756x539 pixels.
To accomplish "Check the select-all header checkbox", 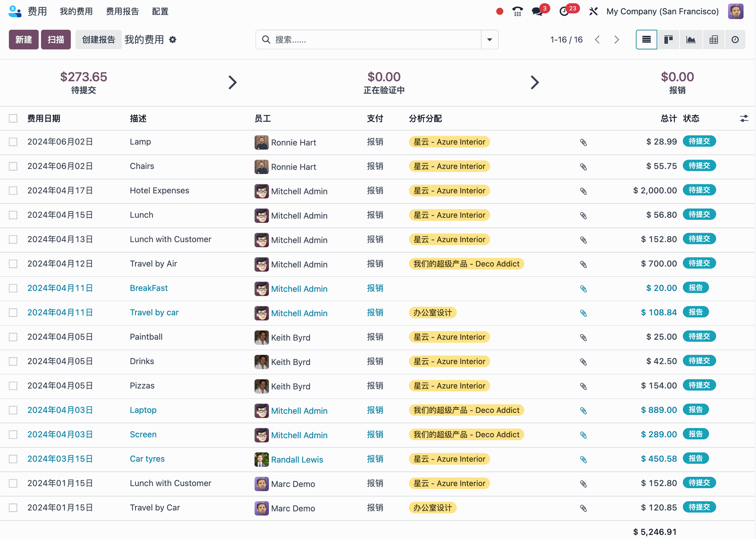I will (x=13, y=119).
